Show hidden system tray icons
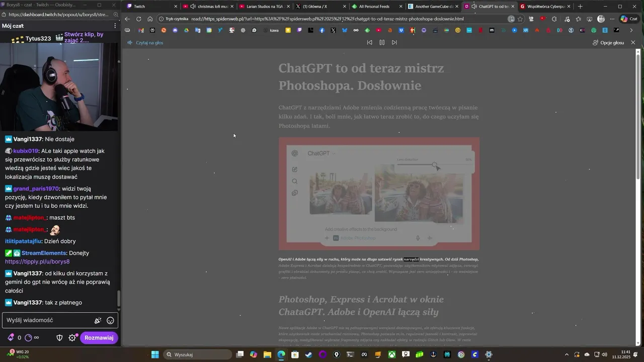The image size is (644, 362). [x=567, y=354]
